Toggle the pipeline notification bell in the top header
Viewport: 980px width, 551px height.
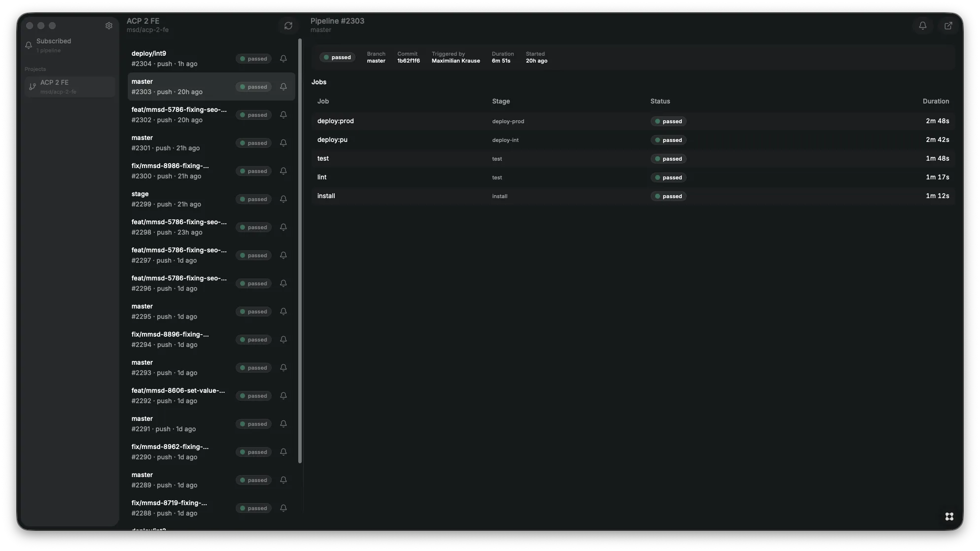point(923,26)
